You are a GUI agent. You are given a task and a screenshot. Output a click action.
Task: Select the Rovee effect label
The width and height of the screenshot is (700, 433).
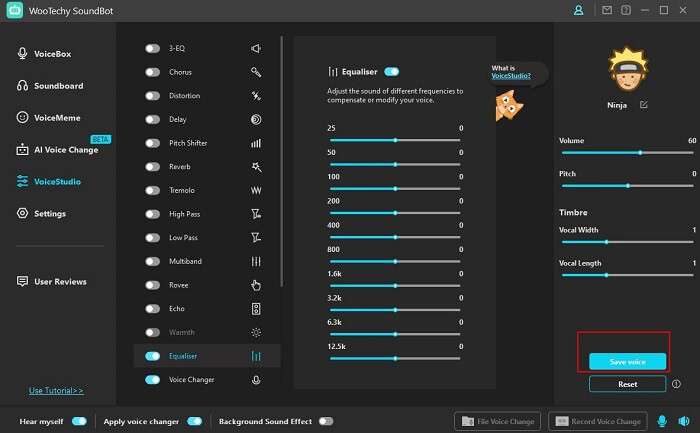(179, 285)
